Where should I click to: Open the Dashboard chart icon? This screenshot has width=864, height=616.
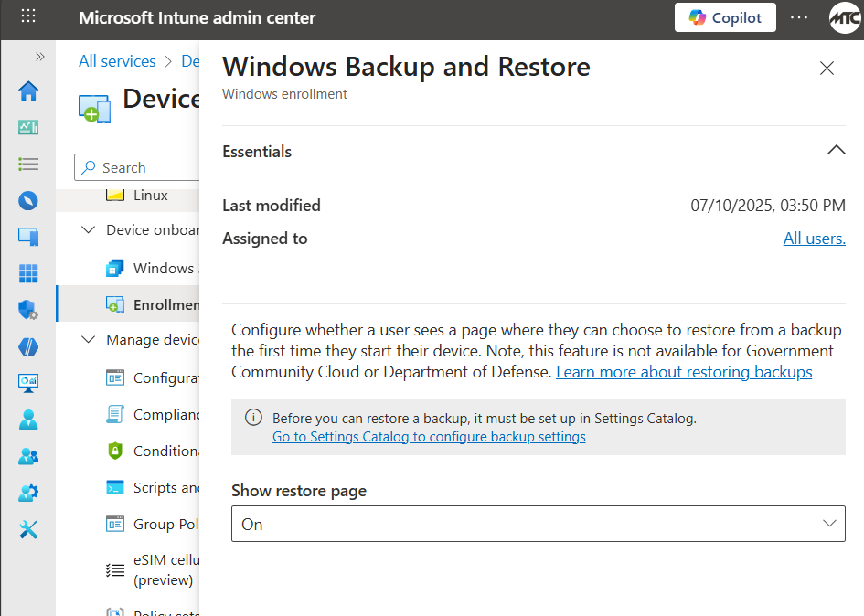click(28, 128)
